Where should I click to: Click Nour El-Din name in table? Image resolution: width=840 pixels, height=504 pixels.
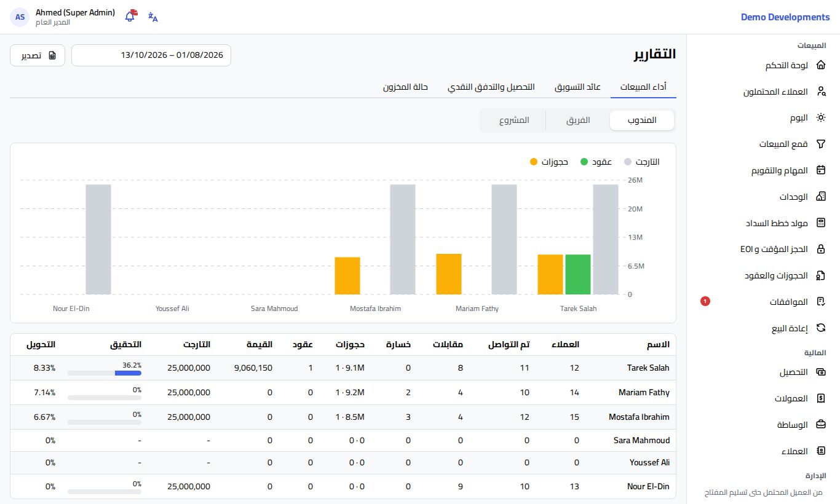click(648, 487)
